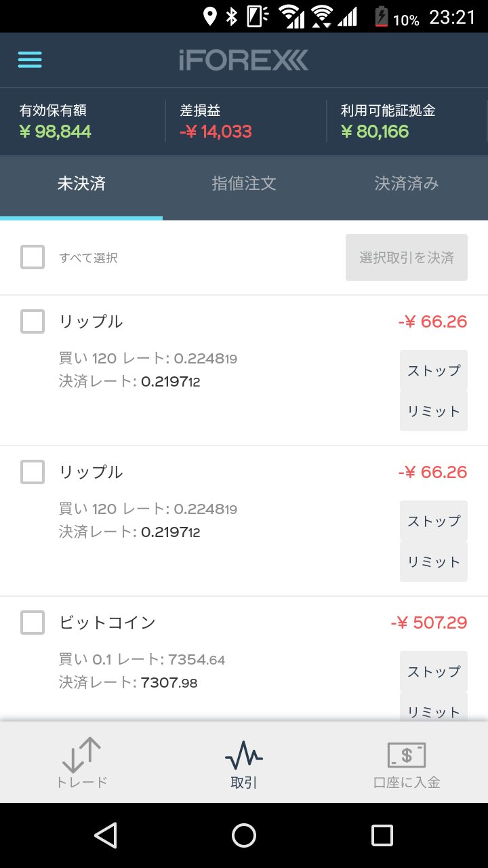Select the second リップル position checkbox

click(33, 472)
